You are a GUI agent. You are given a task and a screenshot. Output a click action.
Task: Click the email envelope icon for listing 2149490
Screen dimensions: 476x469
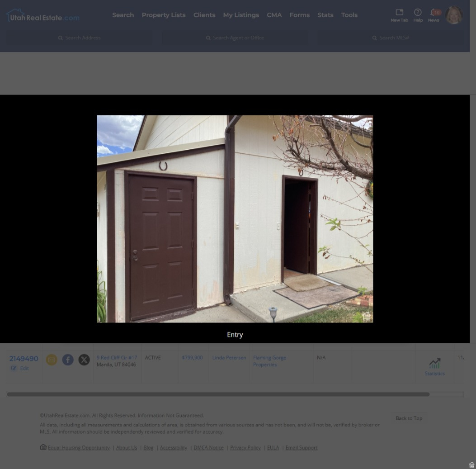tap(51, 359)
